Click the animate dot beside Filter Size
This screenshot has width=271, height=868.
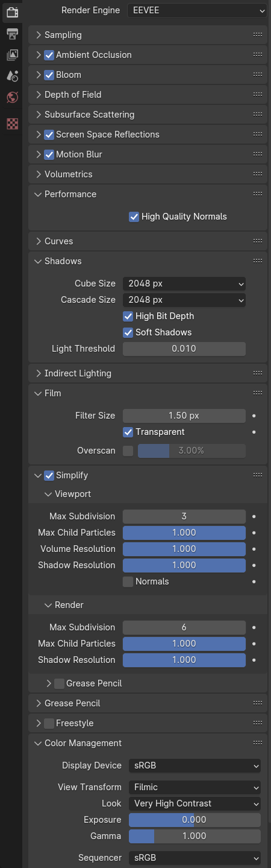tap(254, 416)
